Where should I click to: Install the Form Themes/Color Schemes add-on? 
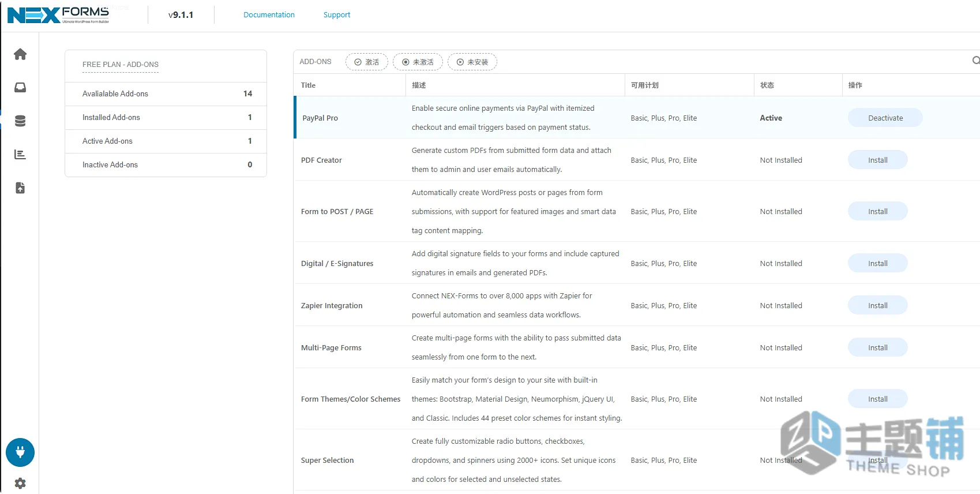pyautogui.click(x=878, y=399)
